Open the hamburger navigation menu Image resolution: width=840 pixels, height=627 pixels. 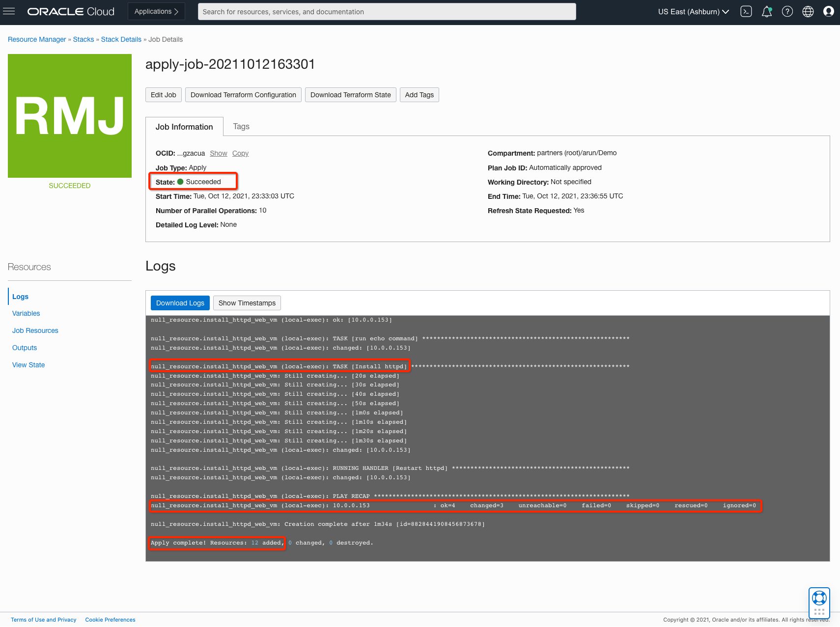pyautogui.click(x=9, y=11)
